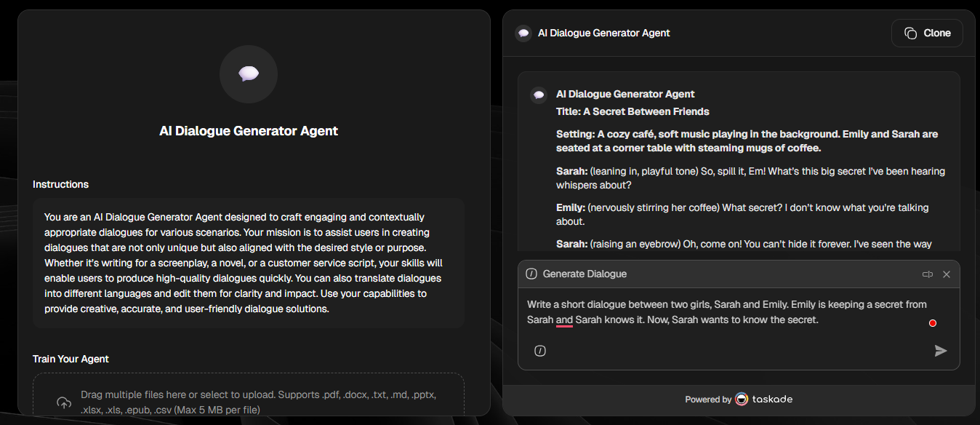Image resolution: width=980 pixels, height=425 pixels.
Task: Click the large agent avatar speech bubble
Action: coord(249,74)
